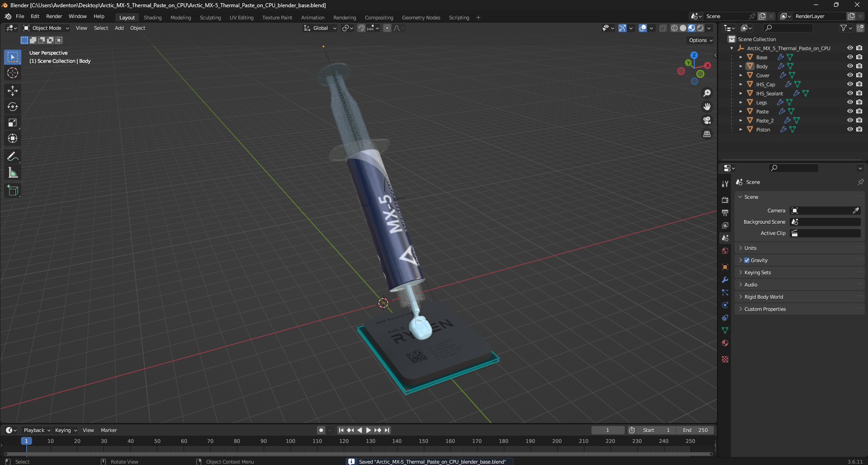Open the Physics properties tab

pos(725,305)
